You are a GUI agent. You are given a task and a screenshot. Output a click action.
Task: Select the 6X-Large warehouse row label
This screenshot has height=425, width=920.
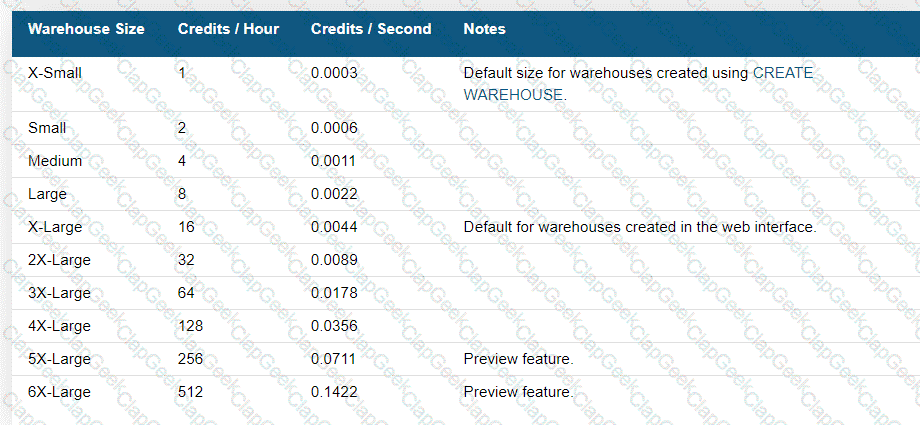(x=59, y=392)
